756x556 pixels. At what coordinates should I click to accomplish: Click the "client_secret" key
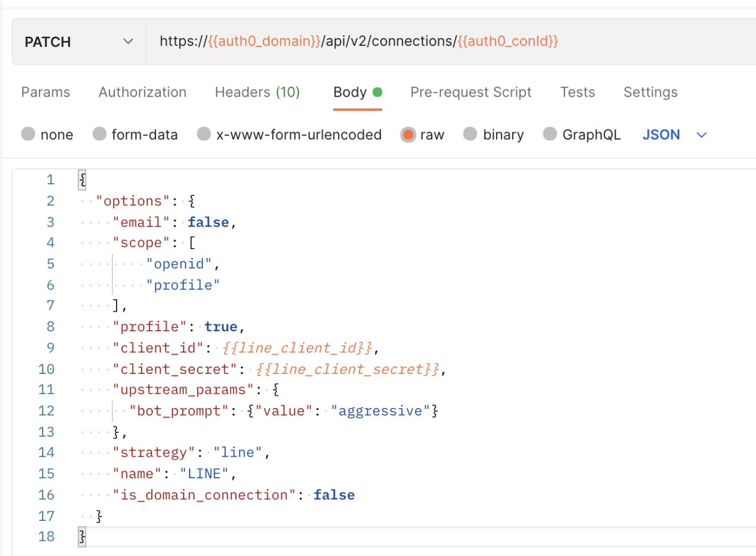point(175,369)
